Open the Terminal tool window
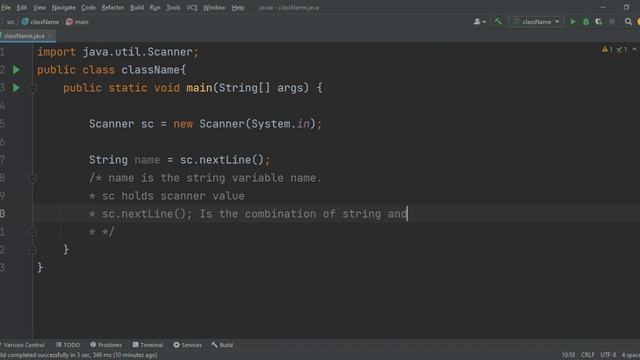The width and height of the screenshot is (640, 360). pyautogui.click(x=148, y=345)
